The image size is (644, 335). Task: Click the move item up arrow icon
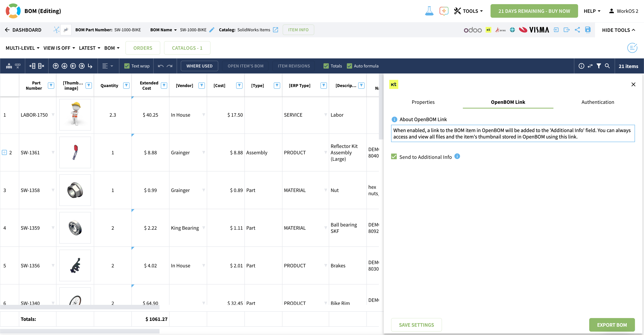click(x=56, y=66)
